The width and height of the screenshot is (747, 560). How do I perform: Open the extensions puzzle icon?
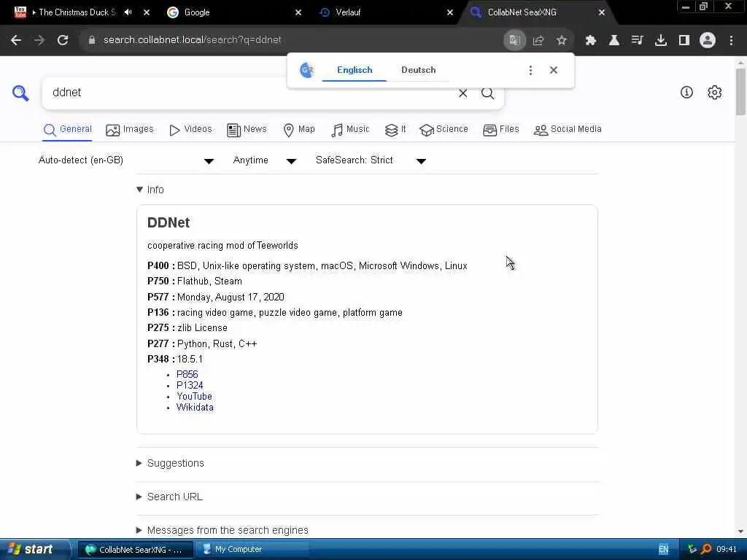[591, 41]
